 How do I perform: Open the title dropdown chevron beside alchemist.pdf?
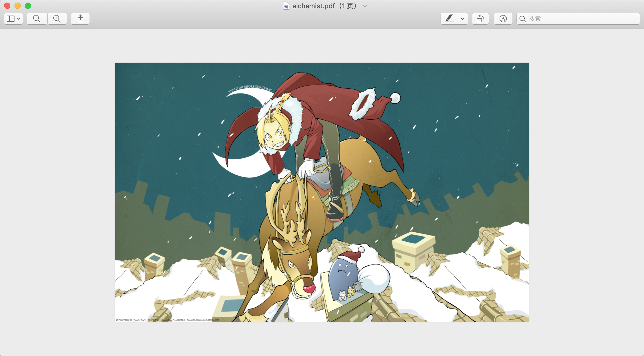[365, 6]
